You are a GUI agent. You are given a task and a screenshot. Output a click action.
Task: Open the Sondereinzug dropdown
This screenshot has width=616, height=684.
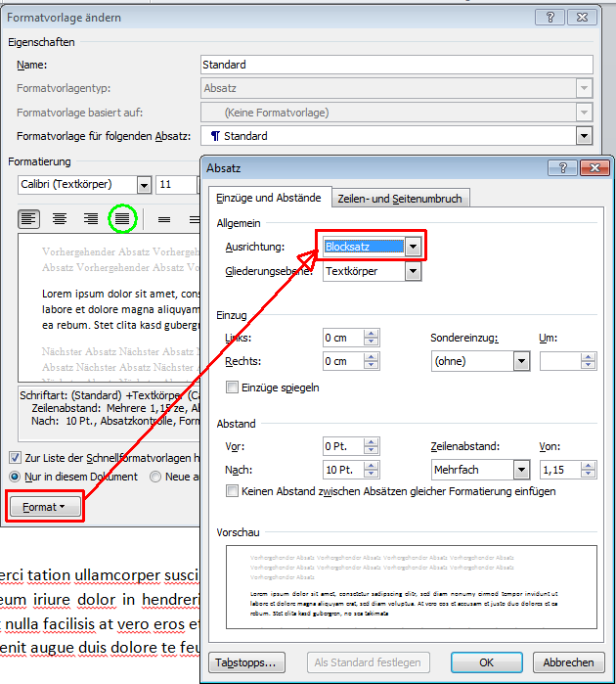(521, 361)
